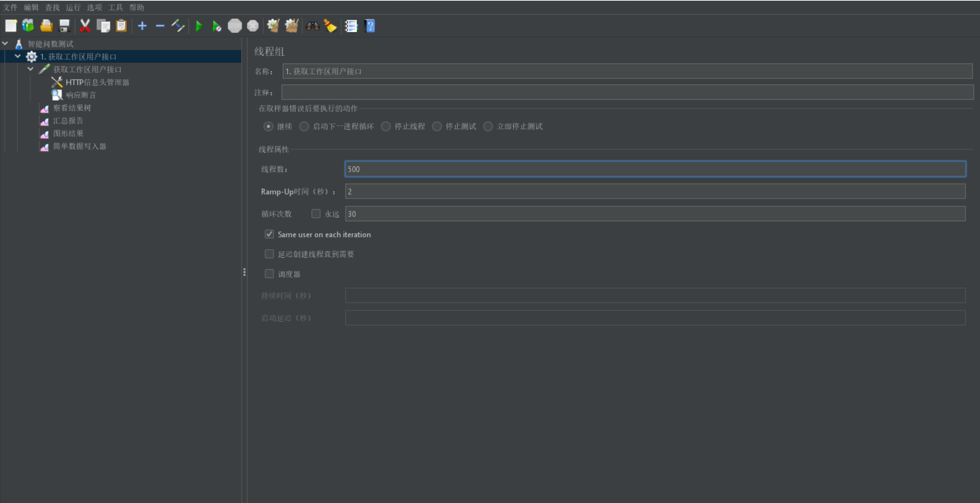Select the 停止线程 radio button
Image resolution: width=980 pixels, height=503 pixels.
point(386,127)
